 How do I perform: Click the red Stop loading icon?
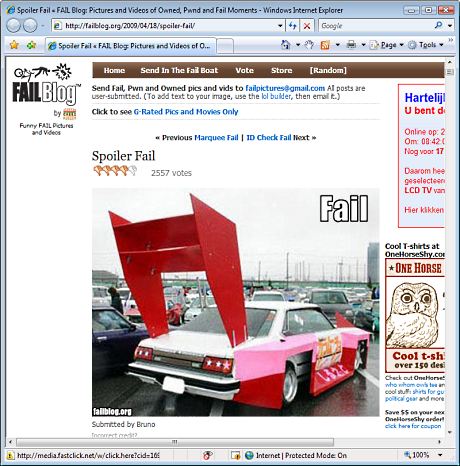point(307,26)
